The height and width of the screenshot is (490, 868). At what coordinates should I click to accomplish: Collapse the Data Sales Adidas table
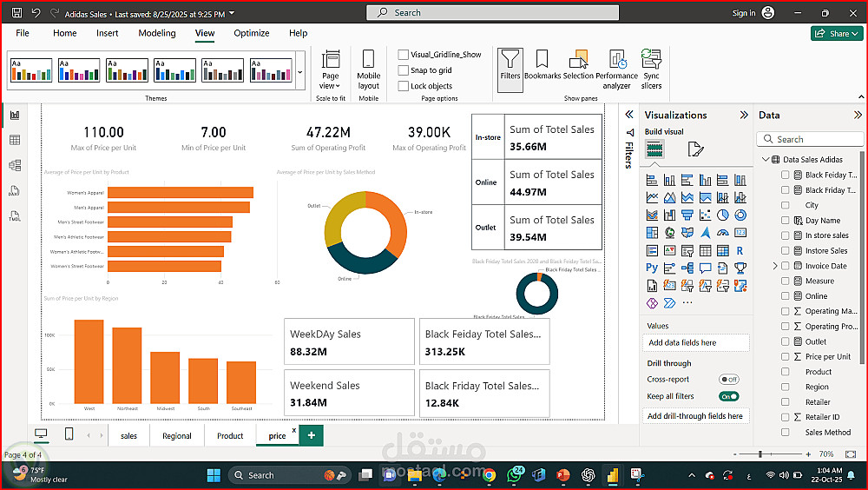pyautogui.click(x=766, y=159)
